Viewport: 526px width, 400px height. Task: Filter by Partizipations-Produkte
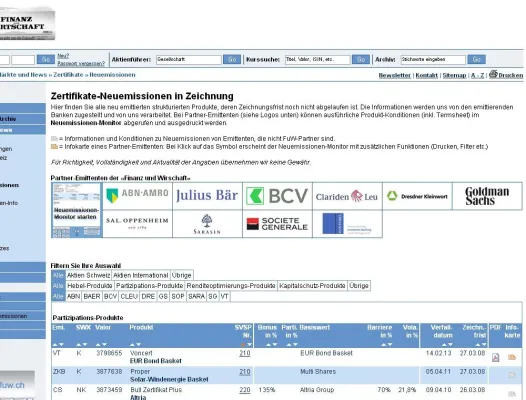pyautogui.click(x=149, y=286)
